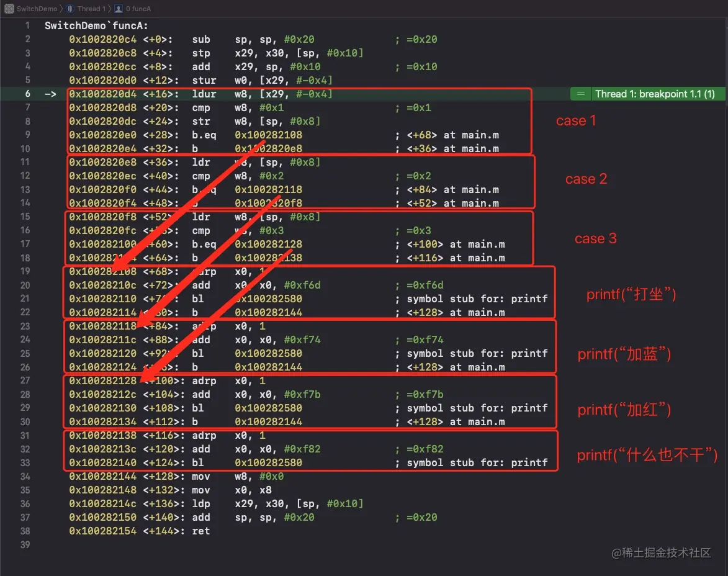Click line number 2 in the gutter

(x=27, y=39)
